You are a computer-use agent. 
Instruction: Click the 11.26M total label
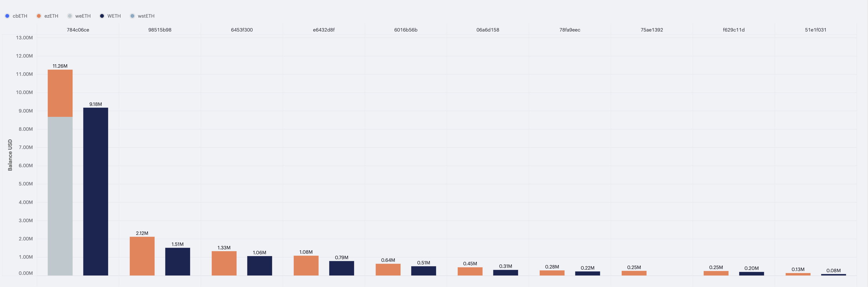pyautogui.click(x=60, y=66)
